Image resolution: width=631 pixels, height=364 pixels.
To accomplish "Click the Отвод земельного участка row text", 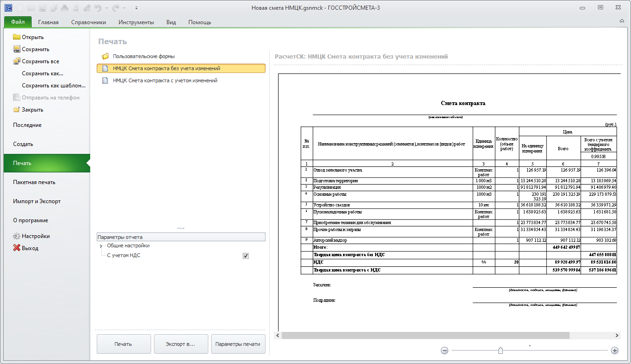I will tap(338, 170).
